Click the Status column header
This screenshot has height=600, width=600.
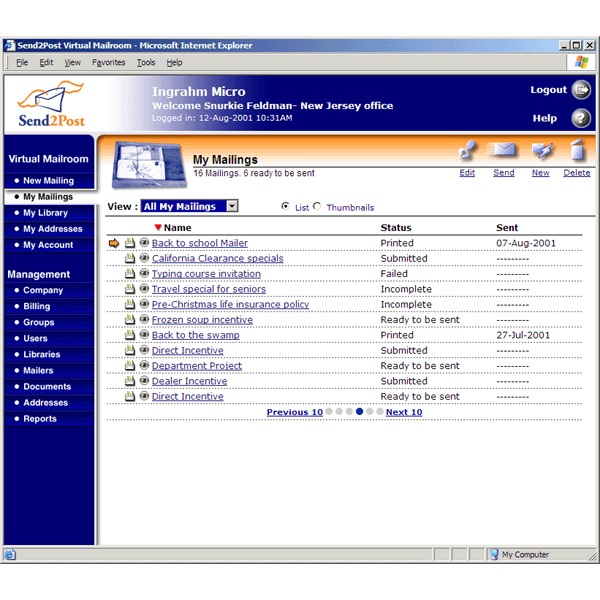(x=396, y=228)
